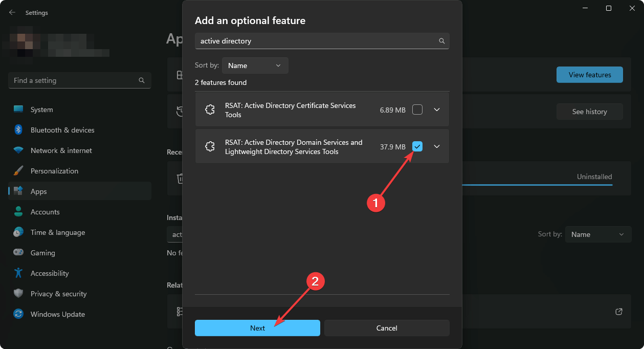Click the 6.89 MB size label
Screen dimensions: 644x349
(x=393, y=110)
